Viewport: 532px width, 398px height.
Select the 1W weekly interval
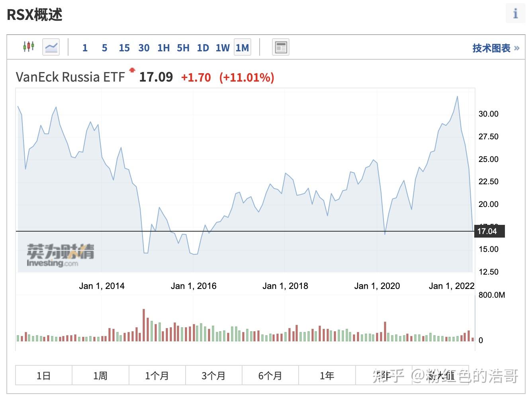coord(223,48)
